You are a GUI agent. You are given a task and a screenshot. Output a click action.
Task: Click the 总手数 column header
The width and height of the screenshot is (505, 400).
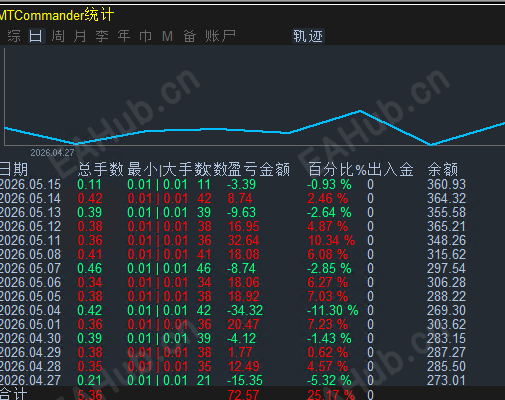[100, 170]
